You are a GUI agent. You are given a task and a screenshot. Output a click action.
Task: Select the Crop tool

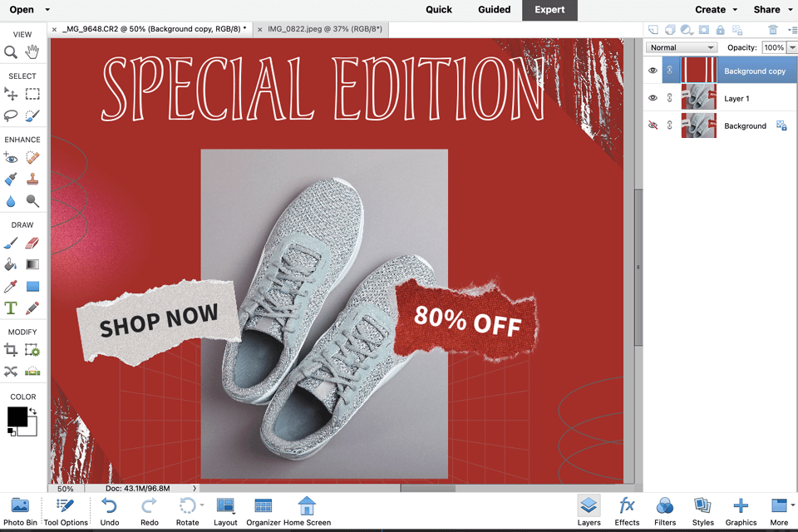[x=11, y=350]
